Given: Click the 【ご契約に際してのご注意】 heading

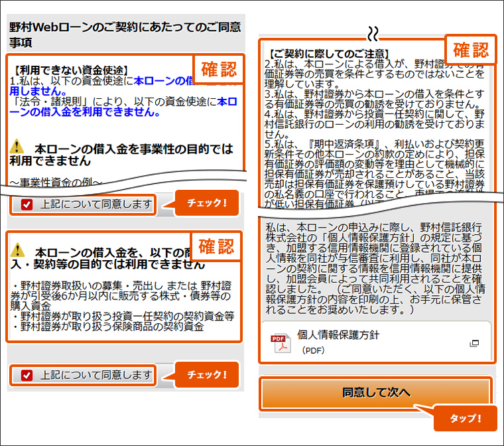Looking at the screenshot, I should point(330,54).
